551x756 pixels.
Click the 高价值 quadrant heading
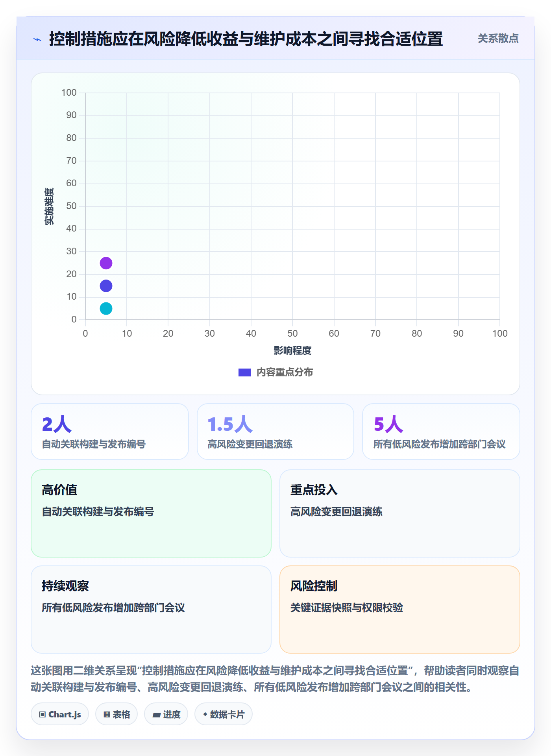59,490
